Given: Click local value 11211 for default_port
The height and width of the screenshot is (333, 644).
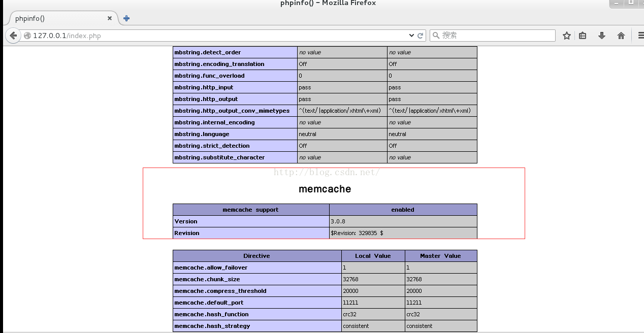Looking at the screenshot, I should click(x=350, y=303).
